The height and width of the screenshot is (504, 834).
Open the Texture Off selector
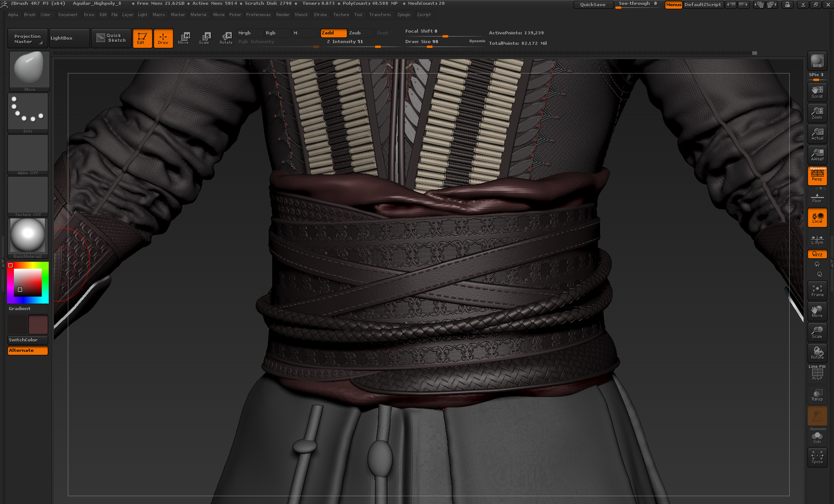click(28, 196)
